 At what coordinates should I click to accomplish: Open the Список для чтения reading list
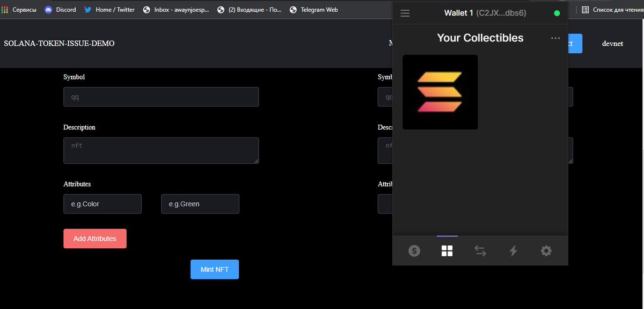click(612, 10)
